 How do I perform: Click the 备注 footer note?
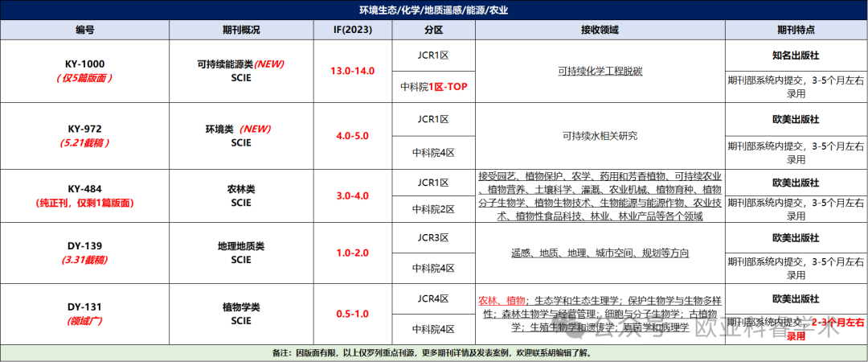tap(433, 352)
